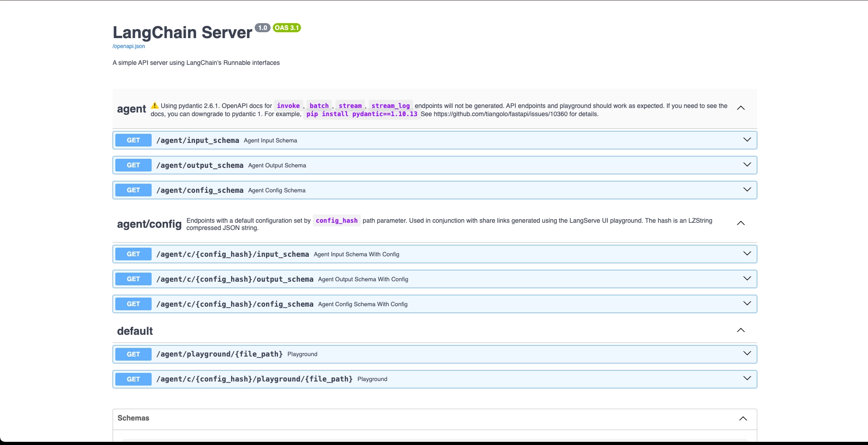Click the OAS 3.1 badge near the title

286,28
